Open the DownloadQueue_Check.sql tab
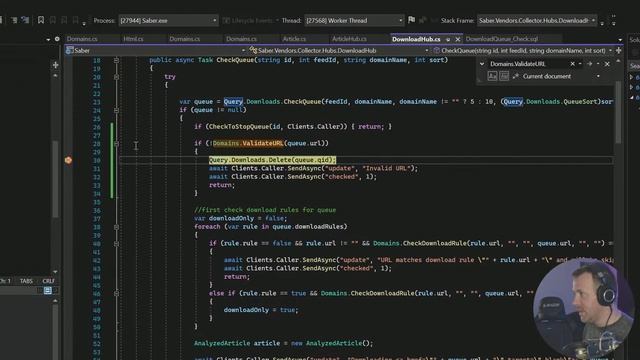The image size is (640, 360). point(502,39)
